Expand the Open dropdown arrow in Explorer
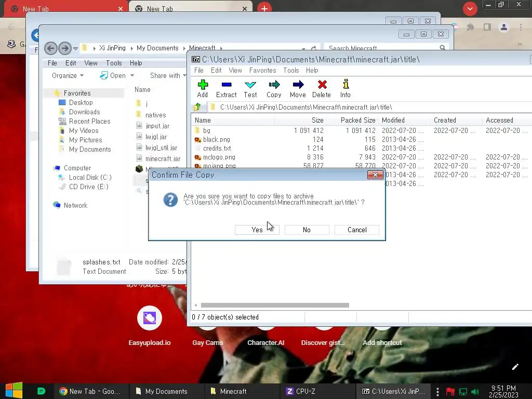The width and height of the screenshot is (532, 399). [x=132, y=75]
